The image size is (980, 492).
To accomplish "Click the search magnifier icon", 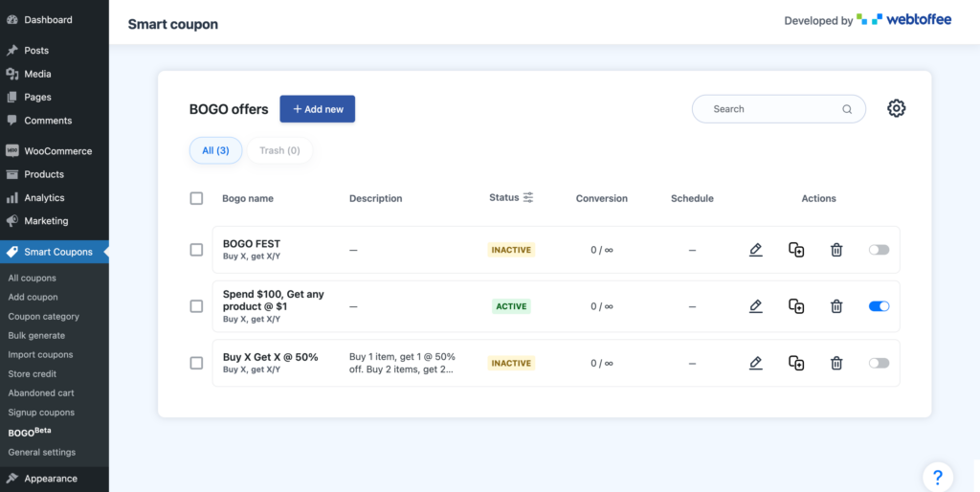I will (x=847, y=109).
